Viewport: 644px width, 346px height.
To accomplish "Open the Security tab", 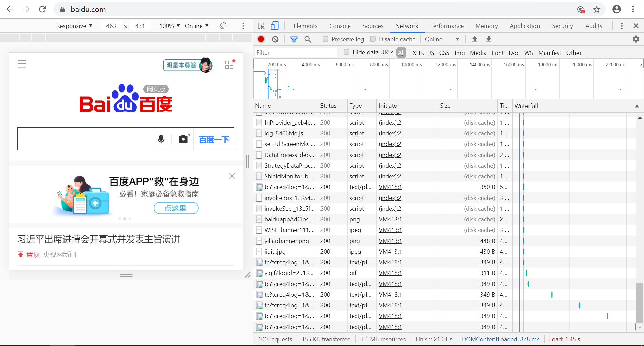I will (x=562, y=26).
